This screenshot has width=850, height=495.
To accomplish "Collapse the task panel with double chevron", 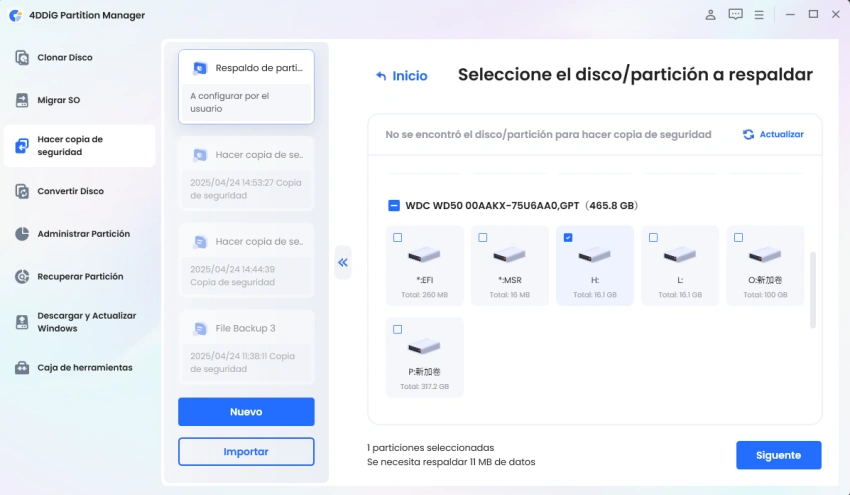I will (x=343, y=262).
